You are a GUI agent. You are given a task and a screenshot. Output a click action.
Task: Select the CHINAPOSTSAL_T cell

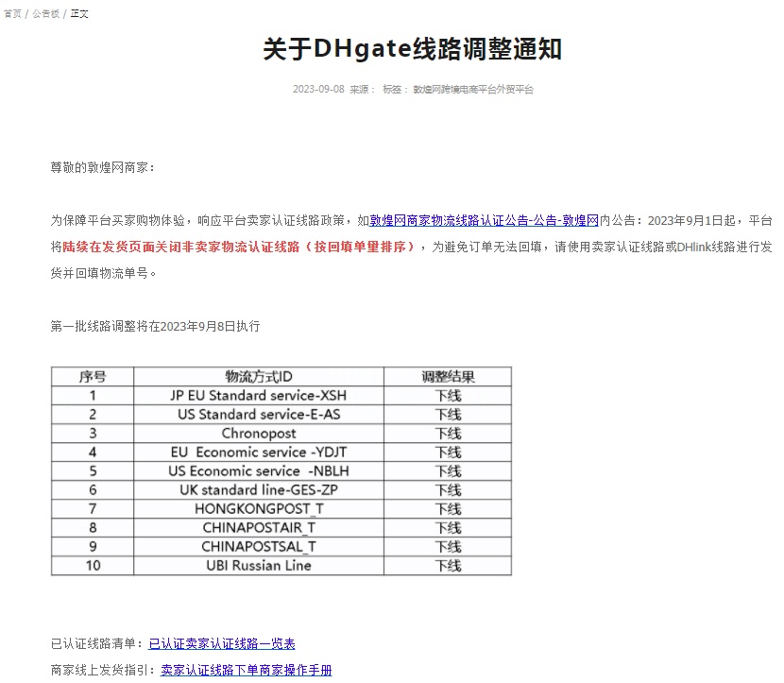(x=259, y=547)
